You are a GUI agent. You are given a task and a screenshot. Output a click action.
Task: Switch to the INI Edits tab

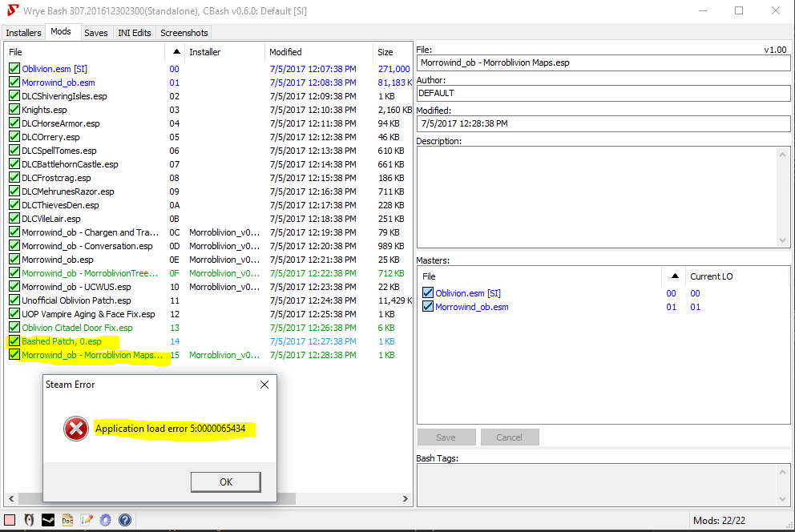(x=135, y=32)
